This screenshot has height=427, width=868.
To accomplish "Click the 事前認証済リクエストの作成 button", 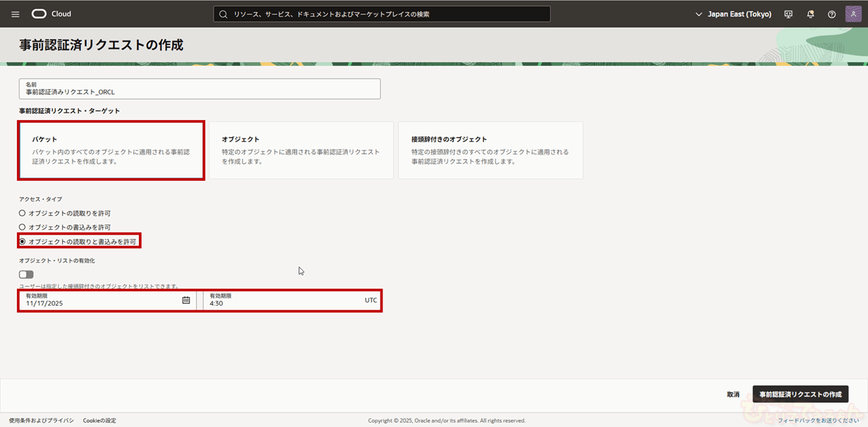I will [800, 394].
